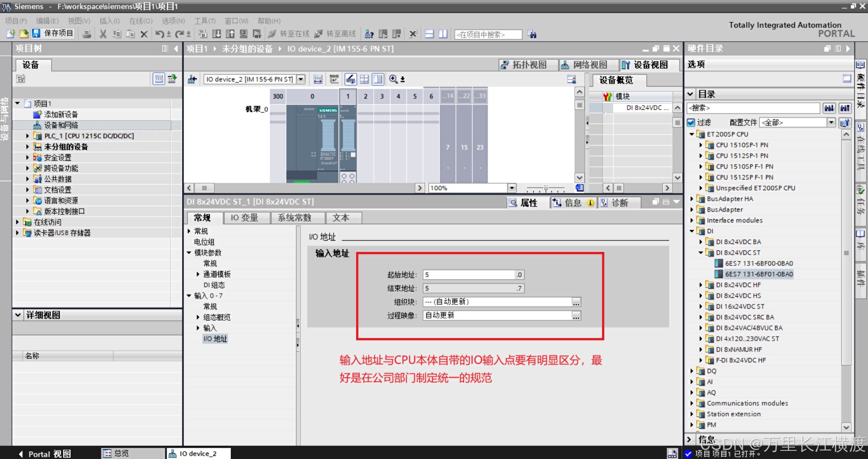Click the print icon in toolbar

click(87, 34)
